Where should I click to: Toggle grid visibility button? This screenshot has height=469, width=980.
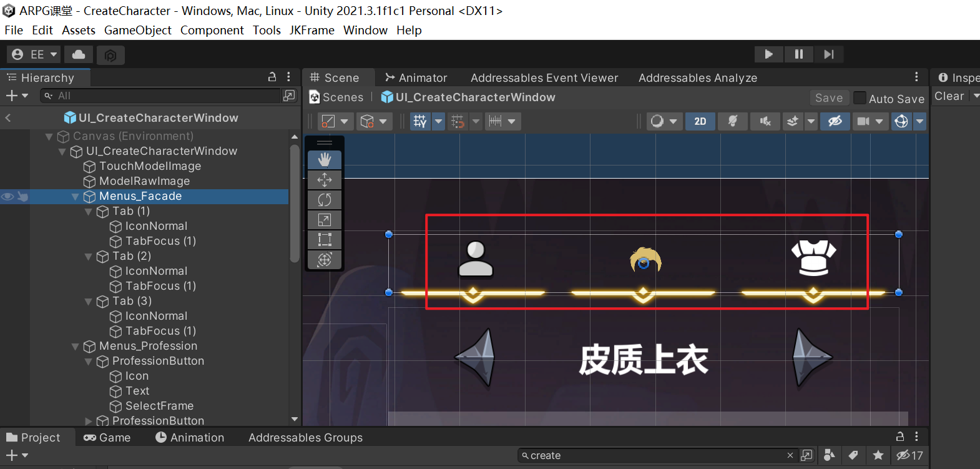point(419,121)
